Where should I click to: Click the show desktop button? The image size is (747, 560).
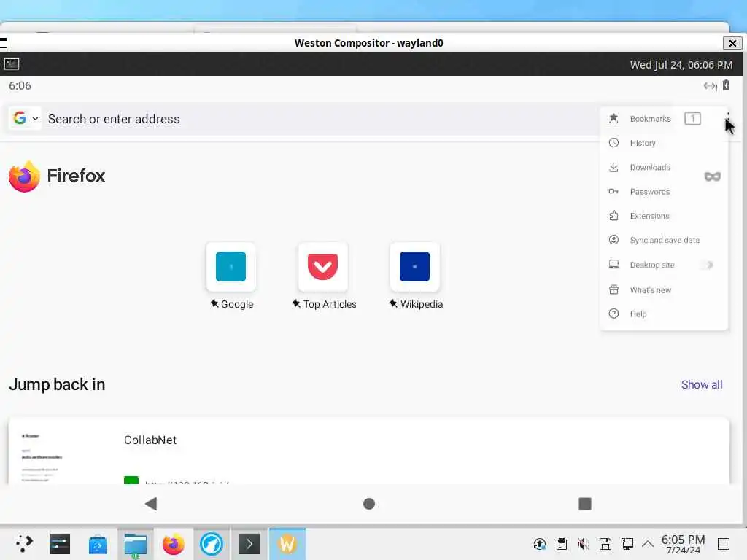pos(724,544)
